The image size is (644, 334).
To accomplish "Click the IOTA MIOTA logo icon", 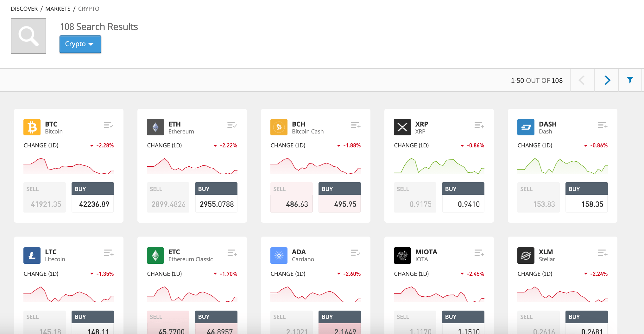I will tap(402, 256).
